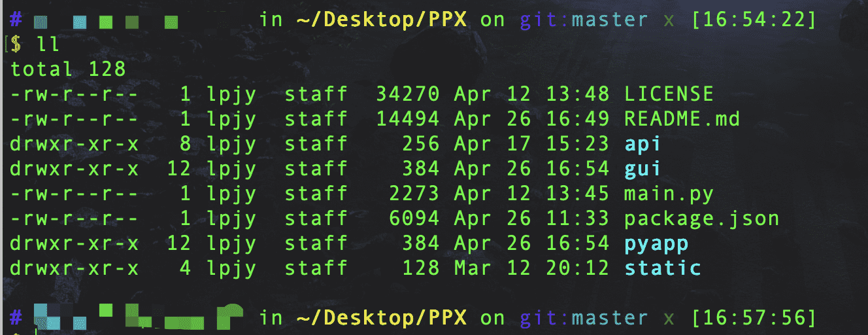Click git:master in the top prompt
Screen dimensions: 868x335
coord(584,20)
